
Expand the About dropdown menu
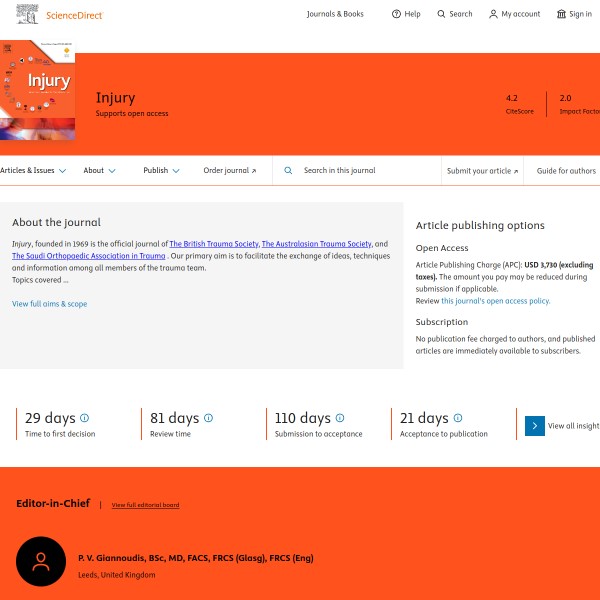coord(99,171)
